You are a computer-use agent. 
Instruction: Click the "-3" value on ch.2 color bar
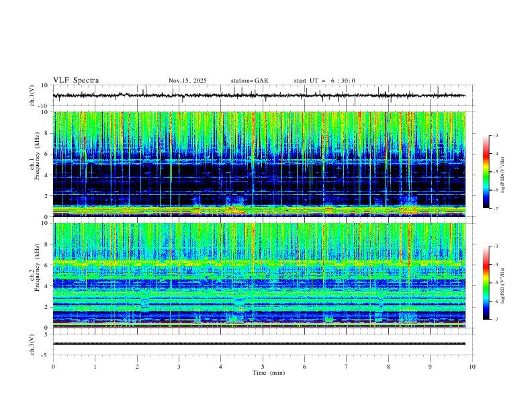[496, 246]
